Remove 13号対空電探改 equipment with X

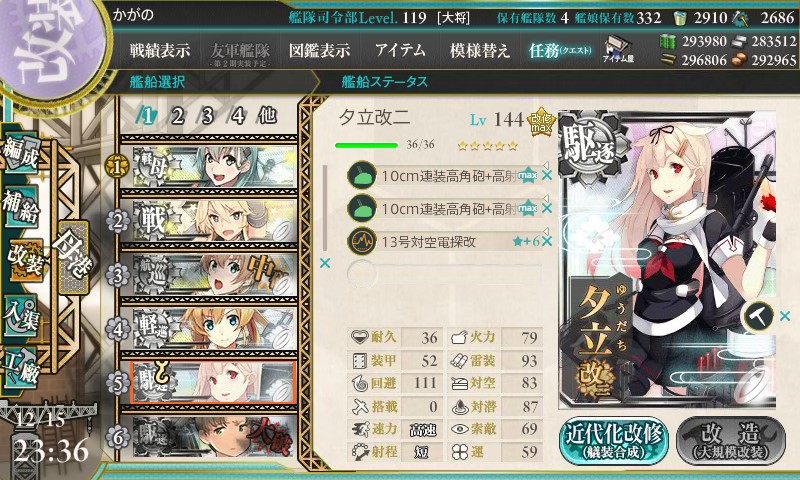coord(547,241)
